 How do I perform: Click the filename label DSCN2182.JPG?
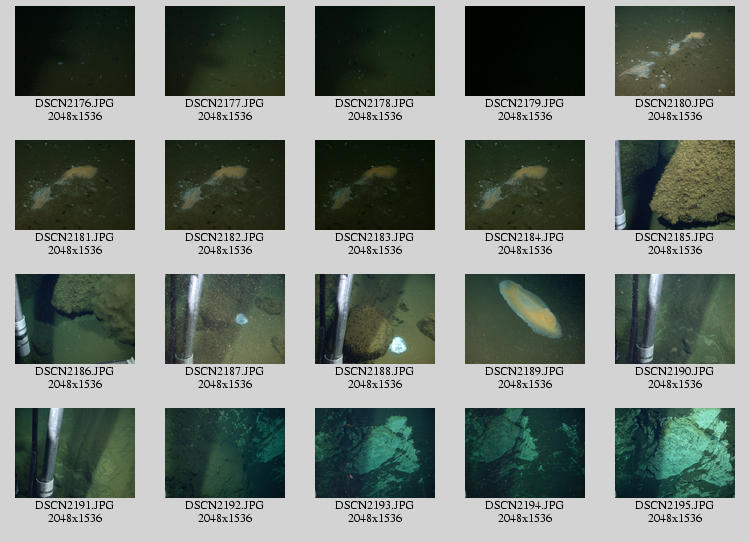coord(225,237)
